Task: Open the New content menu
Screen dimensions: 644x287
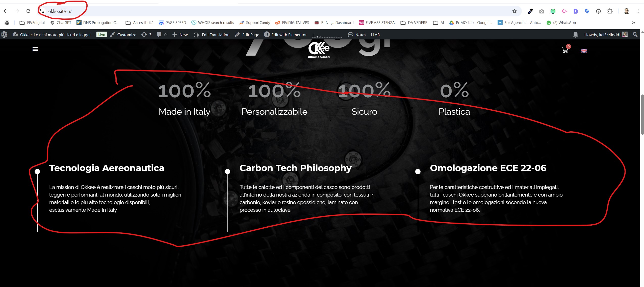Action: point(180,35)
